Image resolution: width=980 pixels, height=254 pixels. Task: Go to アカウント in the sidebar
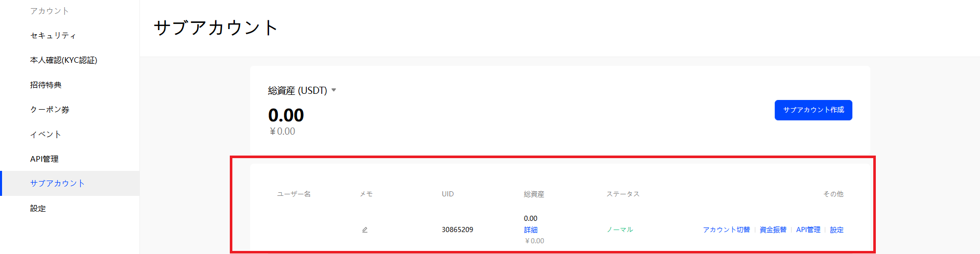coord(49,11)
